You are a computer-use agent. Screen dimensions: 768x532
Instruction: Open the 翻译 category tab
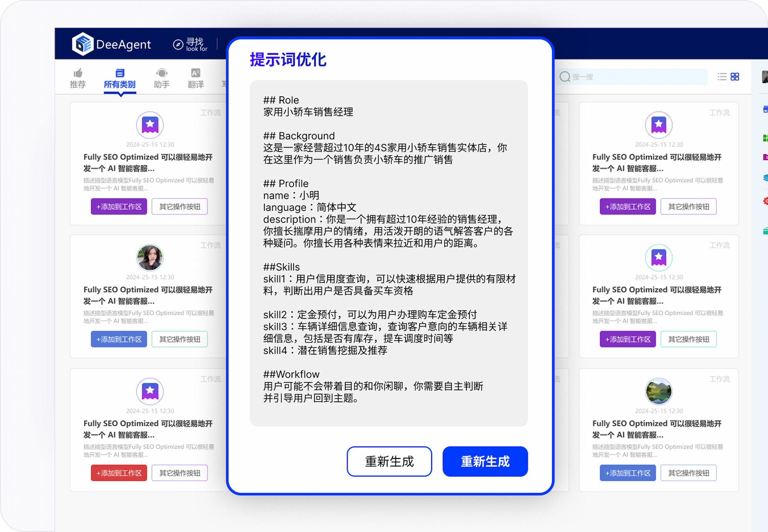[x=196, y=78]
